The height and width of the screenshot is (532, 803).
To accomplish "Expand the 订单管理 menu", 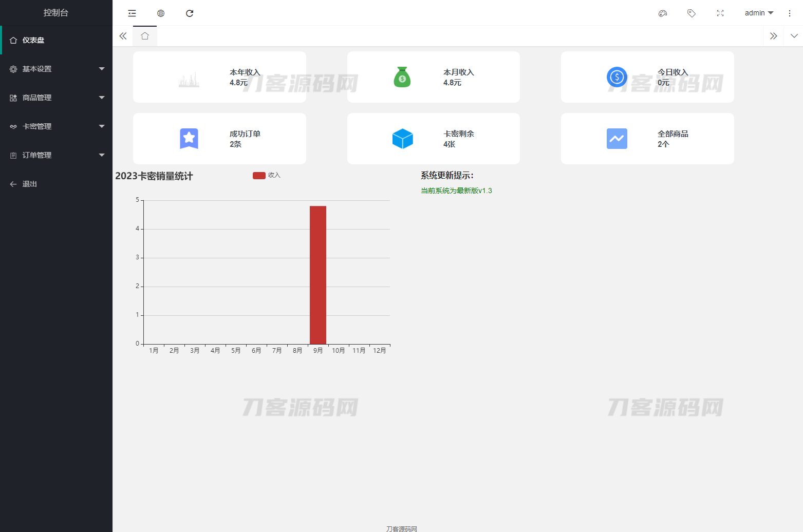I will [56, 155].
